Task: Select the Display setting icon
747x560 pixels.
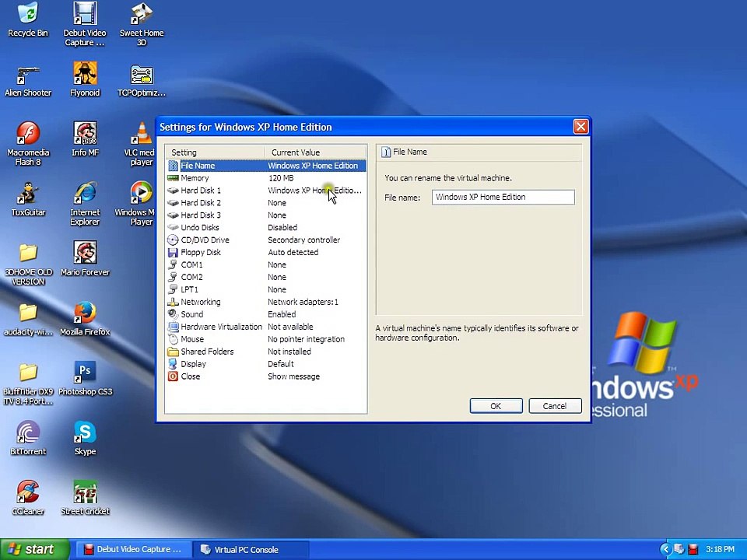Action: [173, 364]
